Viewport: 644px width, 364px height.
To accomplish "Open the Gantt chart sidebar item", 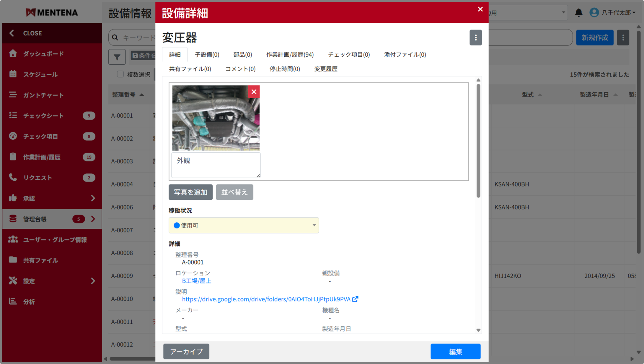I will [x=43, y=95].
